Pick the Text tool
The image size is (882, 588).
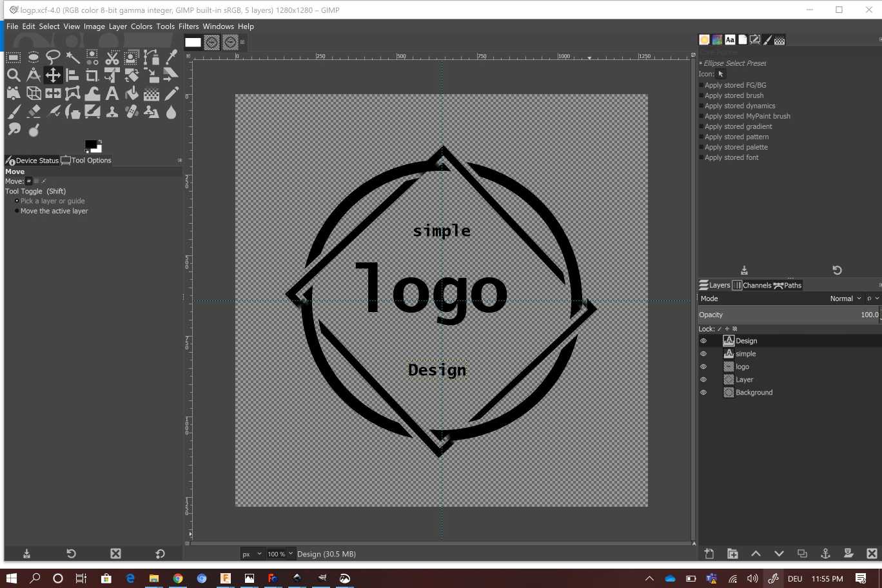(x=112, y=93)
